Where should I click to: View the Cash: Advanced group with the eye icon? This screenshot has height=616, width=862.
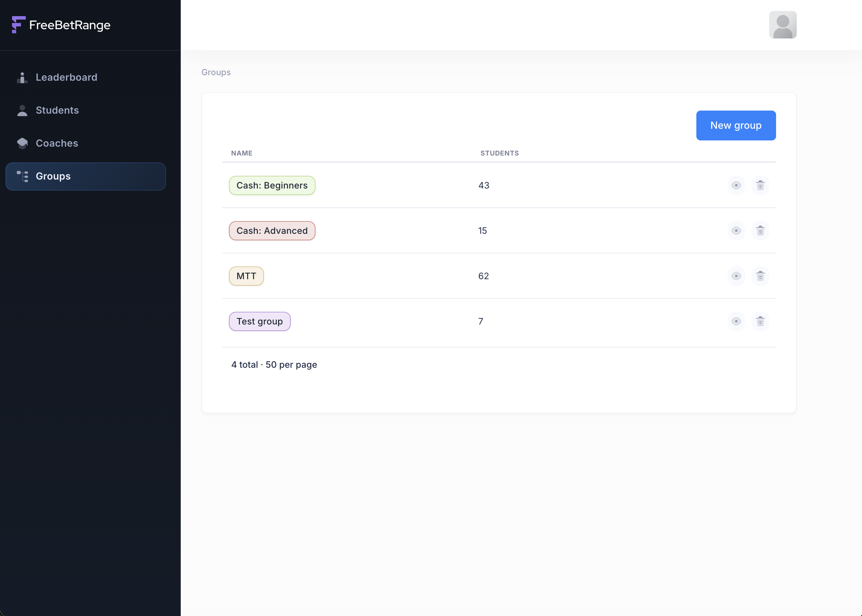click(x=736, y=230)
